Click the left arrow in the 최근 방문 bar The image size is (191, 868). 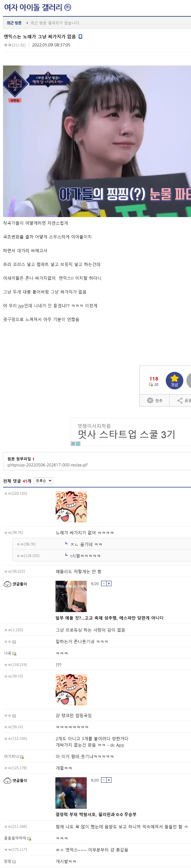[27, 23]
